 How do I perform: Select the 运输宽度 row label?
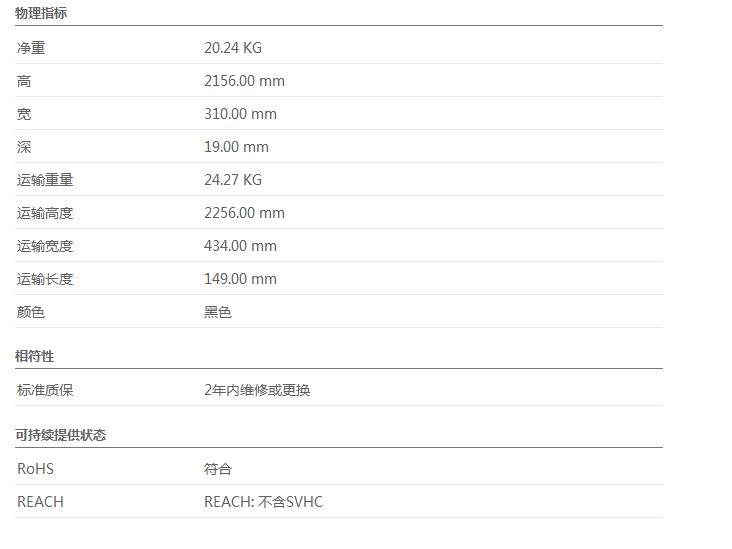[45, 246]
